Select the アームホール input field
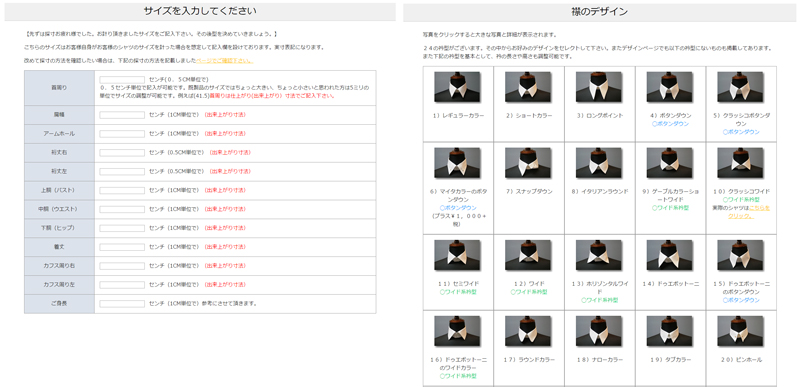 pyautogui.click(x=122, y=134)
